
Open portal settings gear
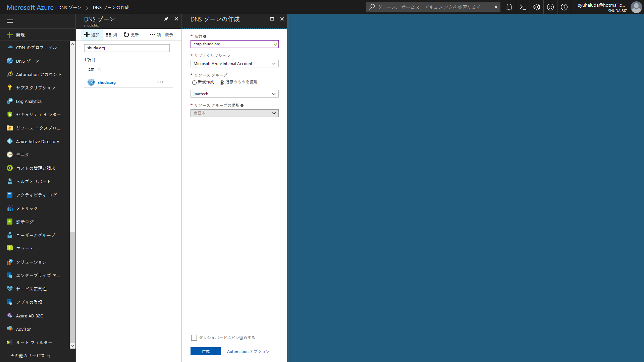pyautogui.click(x=537, y=7)
